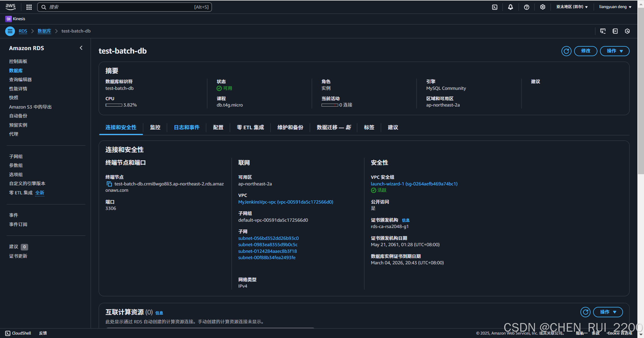Refresh the test-batch-db page
Screen dimensions: 644x338
(x=566, y=51)
